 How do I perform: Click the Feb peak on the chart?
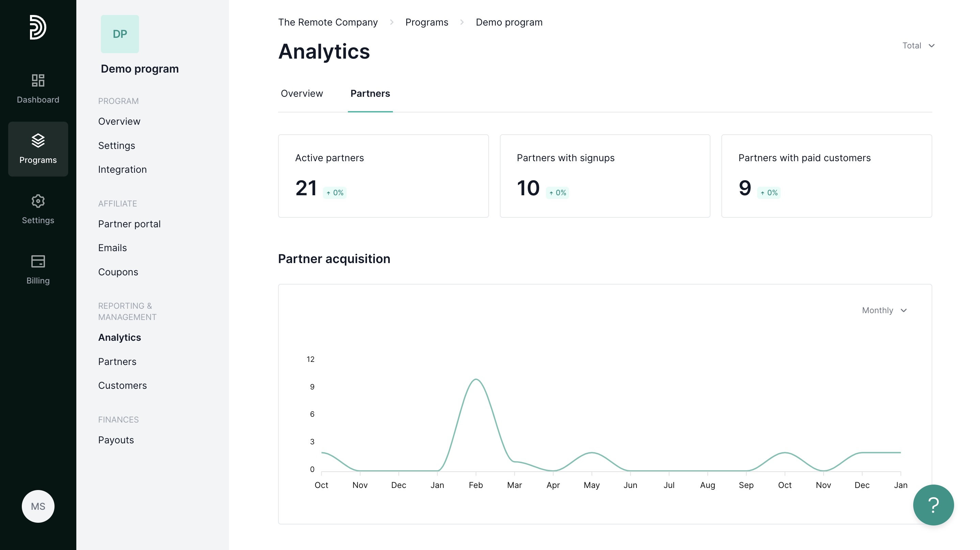(476, 380)
